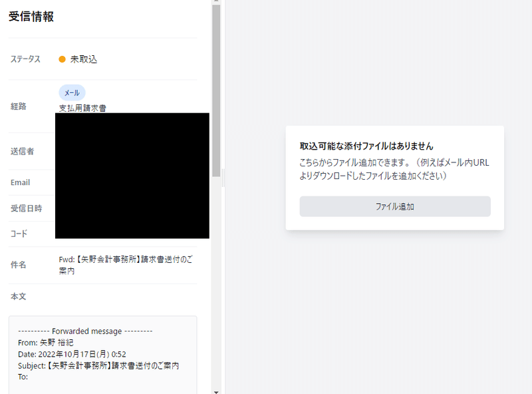Click the メール route badge
The height and width of the screenshot is (394, 532).
(x=72, y=93)
